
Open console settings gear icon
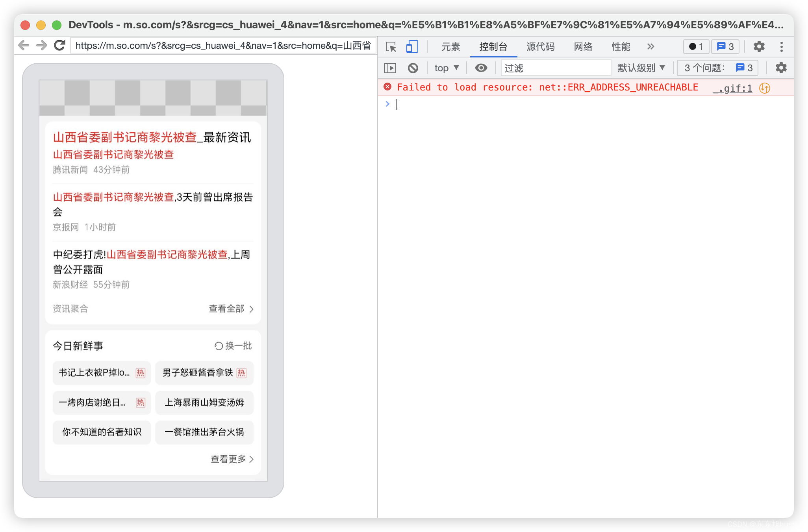coord(781,68)
